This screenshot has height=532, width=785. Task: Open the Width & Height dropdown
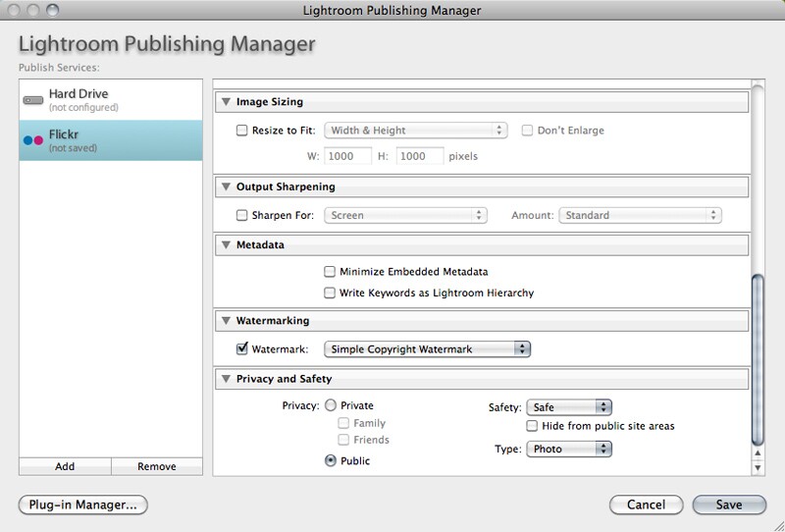[416, 131]
